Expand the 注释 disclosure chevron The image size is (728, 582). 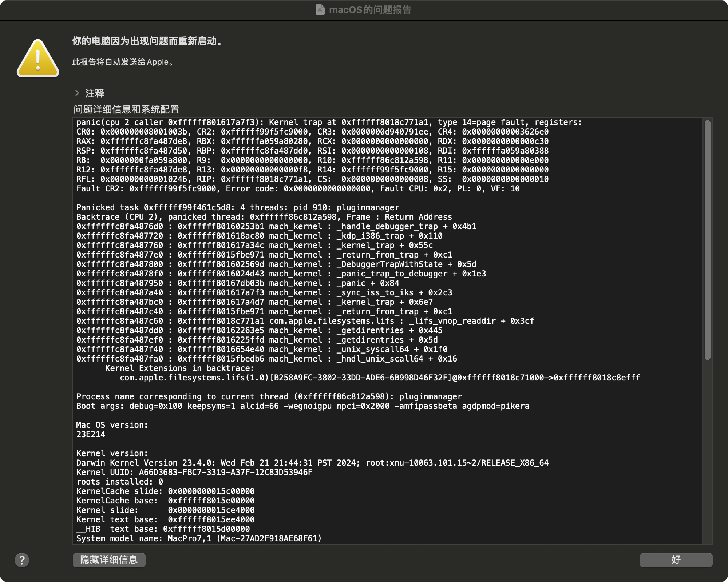[77, 93]
